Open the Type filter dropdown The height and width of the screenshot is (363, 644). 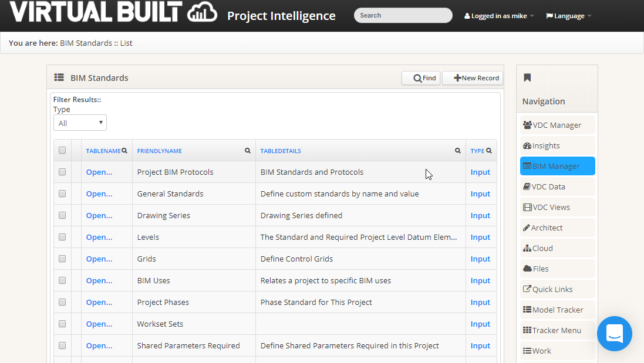click(x=80, y=123)
